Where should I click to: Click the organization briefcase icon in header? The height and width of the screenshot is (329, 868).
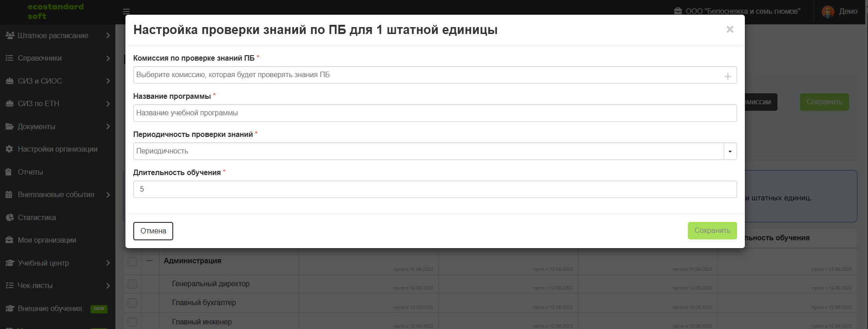point(678,11)
